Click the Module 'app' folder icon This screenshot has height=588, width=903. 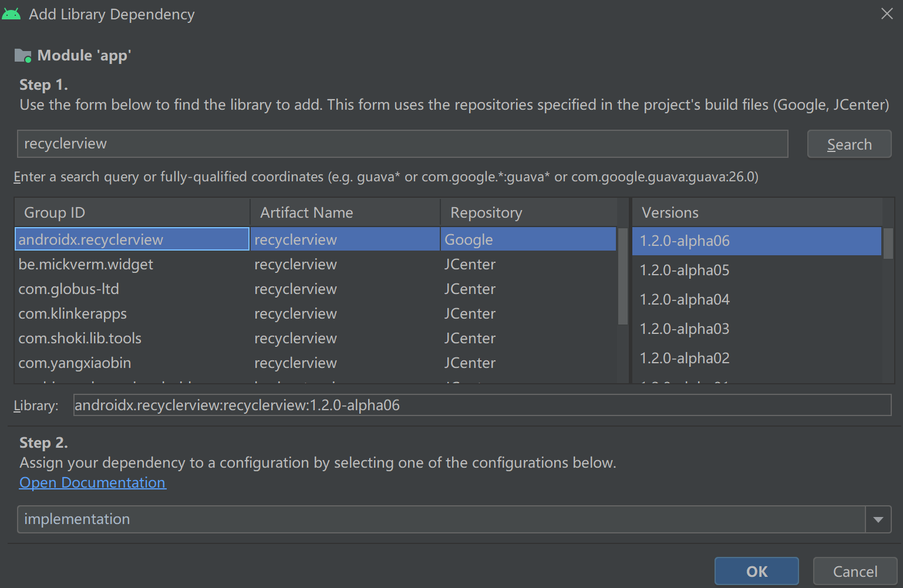click(22, 55)
